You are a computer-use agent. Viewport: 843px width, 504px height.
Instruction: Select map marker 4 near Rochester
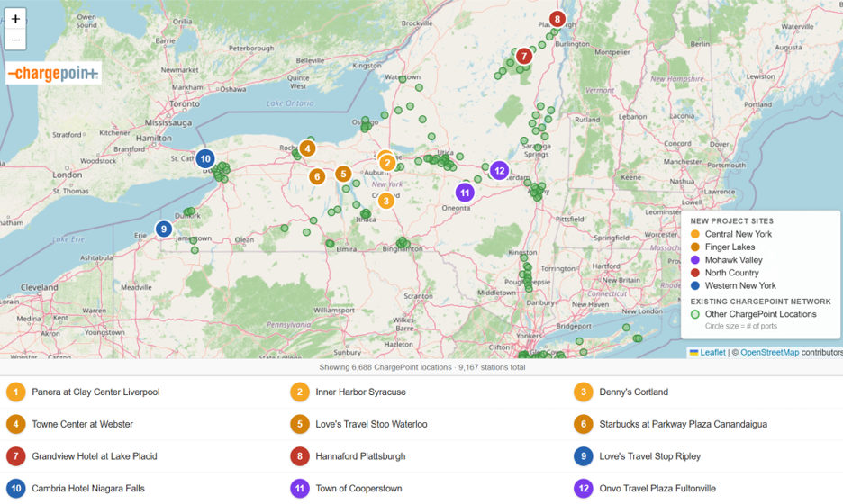click(307, 148)
